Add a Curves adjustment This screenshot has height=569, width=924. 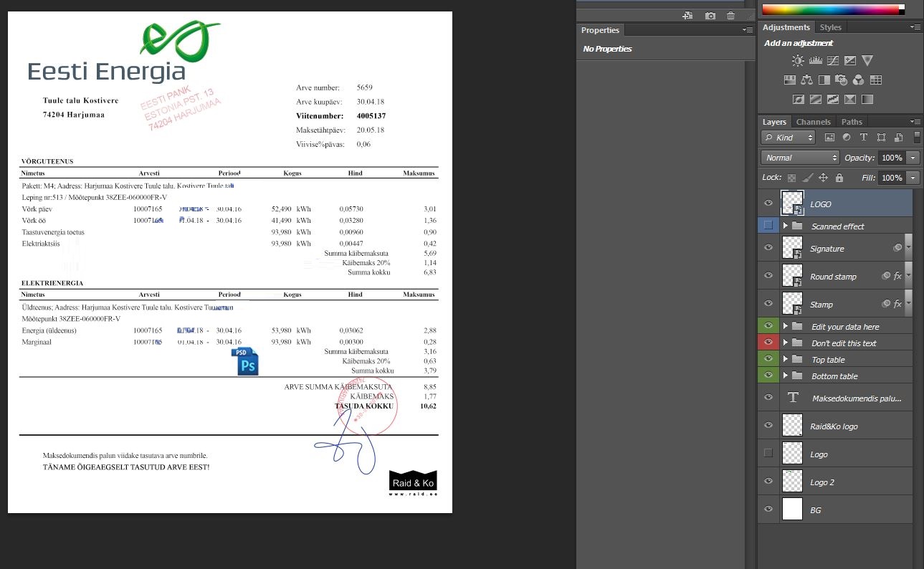pyautogui.click(x=832, y=61)
